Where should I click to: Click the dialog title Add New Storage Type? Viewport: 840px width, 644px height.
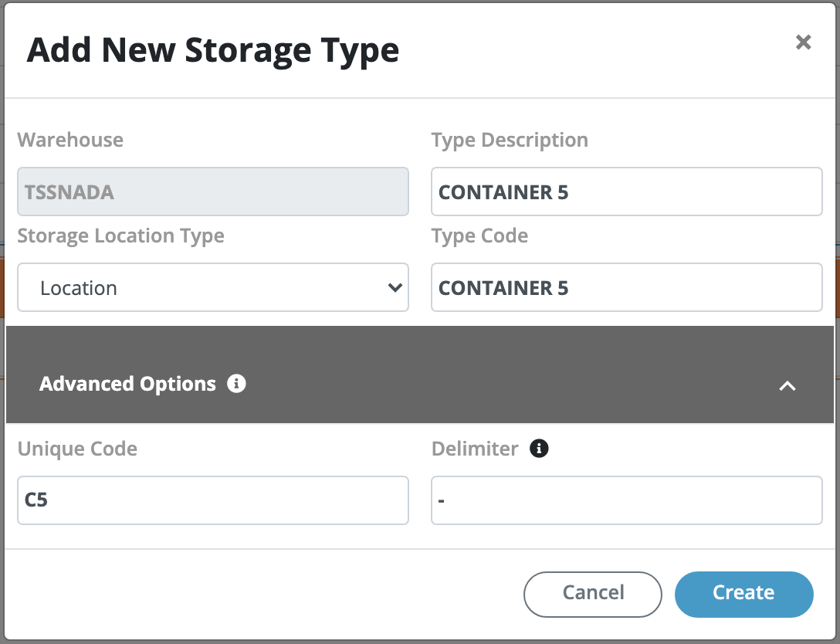point(213,50)
